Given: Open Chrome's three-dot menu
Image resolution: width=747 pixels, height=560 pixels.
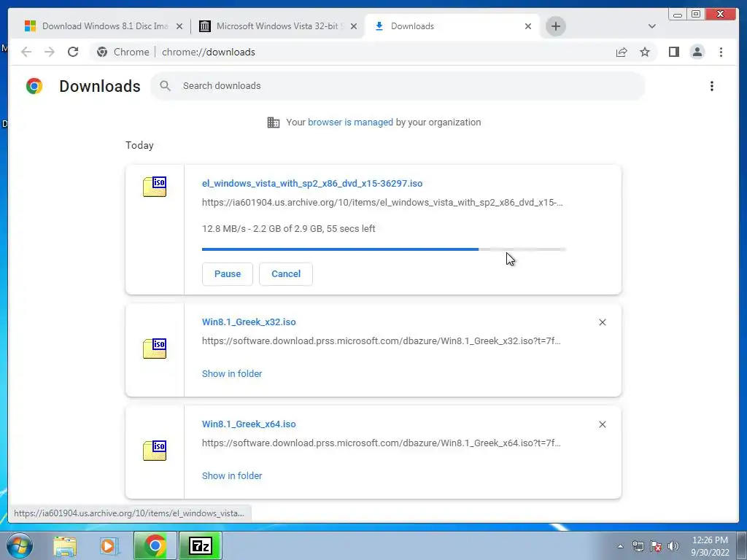Looking at the screenshot, I should pyautogui.click(x=721, y=52).
